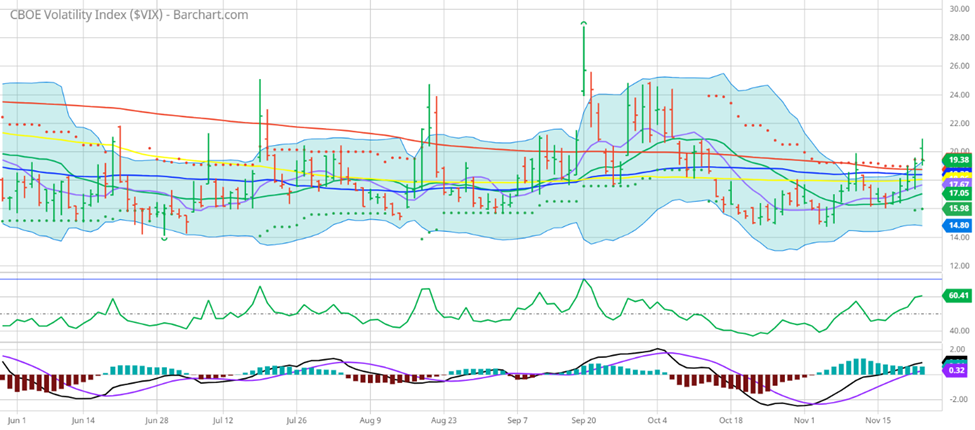Click the Sep 20 price spike peak marker

583,23
